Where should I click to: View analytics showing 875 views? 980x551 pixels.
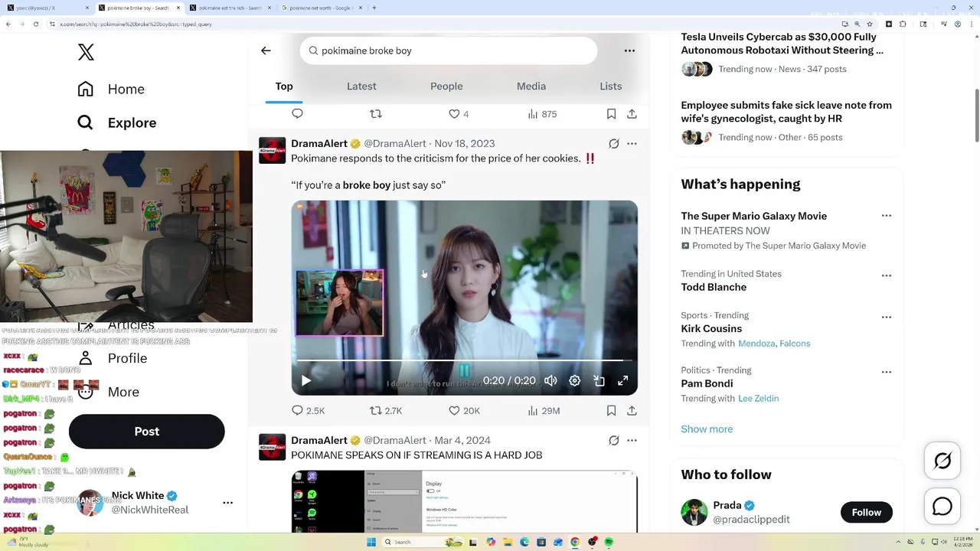tap(542, 114)
